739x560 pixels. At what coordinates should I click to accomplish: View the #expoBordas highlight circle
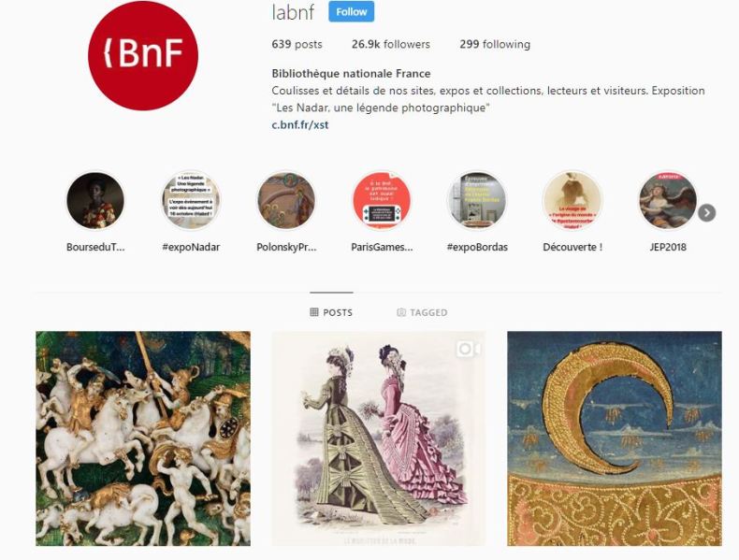tap(477, 201)
